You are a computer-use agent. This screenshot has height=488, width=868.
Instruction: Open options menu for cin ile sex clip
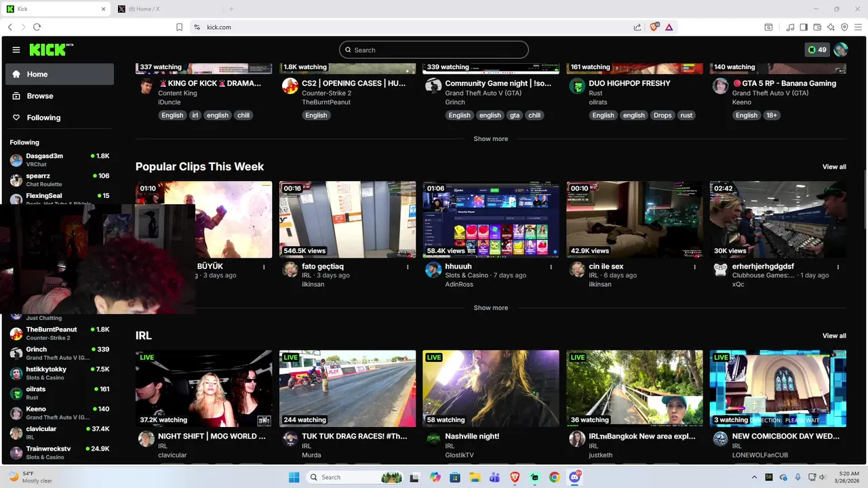(695, 267)
